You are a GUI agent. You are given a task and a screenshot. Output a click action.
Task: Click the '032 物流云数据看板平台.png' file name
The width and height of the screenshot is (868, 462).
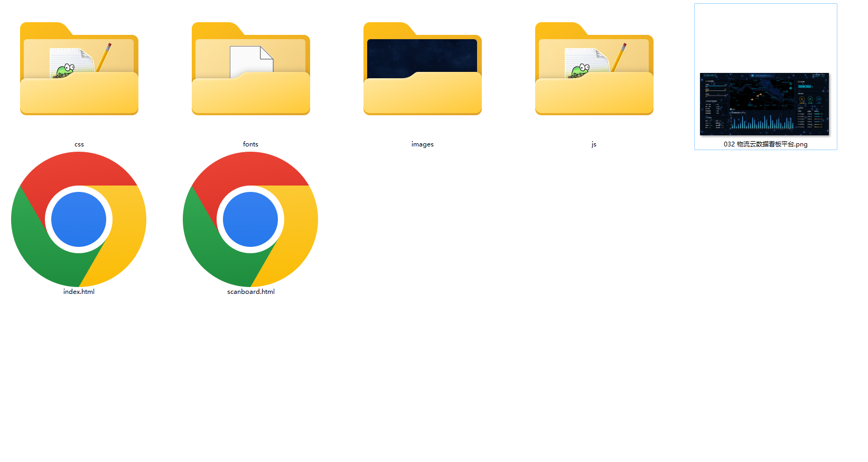tap(766, 144)
